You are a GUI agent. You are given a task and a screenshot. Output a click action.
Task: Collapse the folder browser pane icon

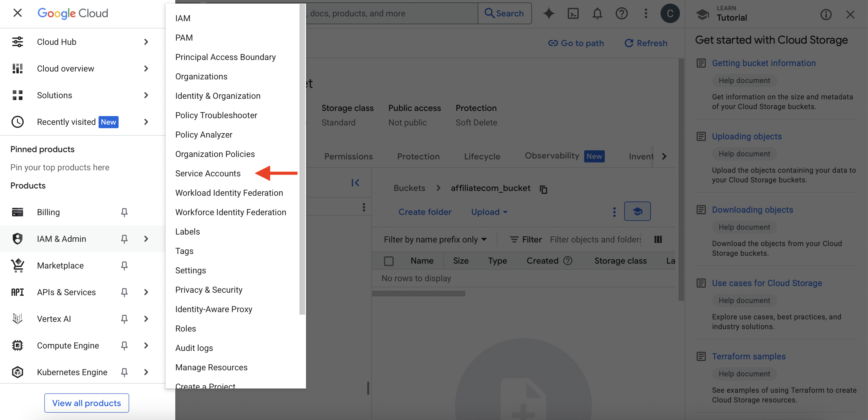coord(355,182)
